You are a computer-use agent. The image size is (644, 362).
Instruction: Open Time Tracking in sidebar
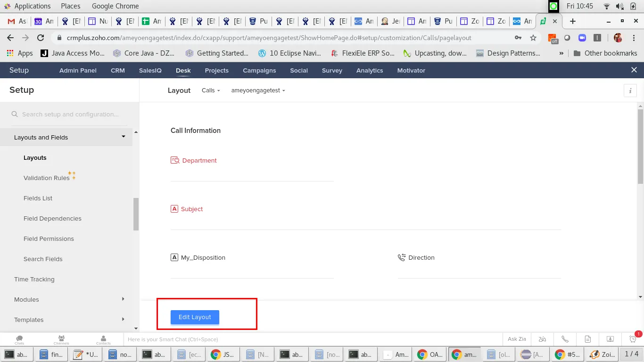(34, 279)
